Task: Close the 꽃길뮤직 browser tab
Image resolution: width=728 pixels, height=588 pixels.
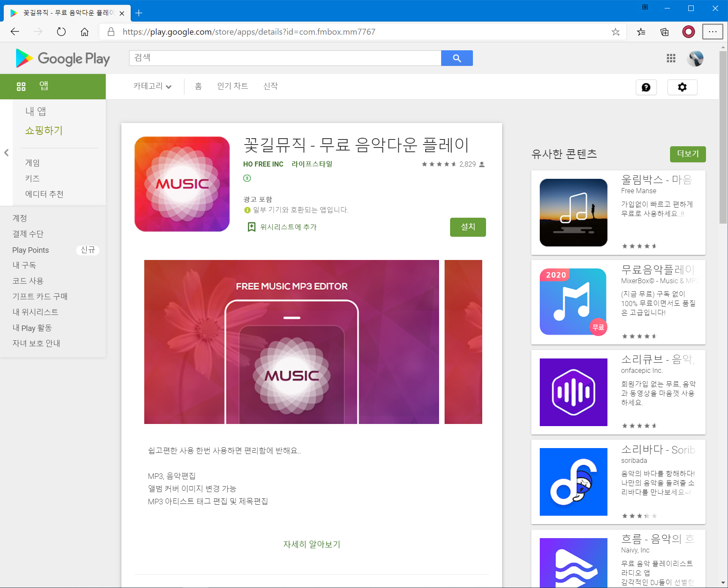Action: 122,13
